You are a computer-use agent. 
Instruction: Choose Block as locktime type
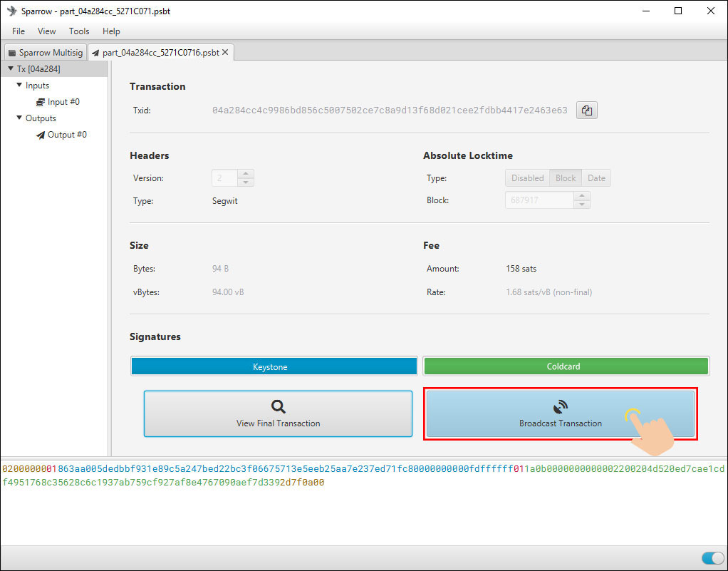pos(566,178)
